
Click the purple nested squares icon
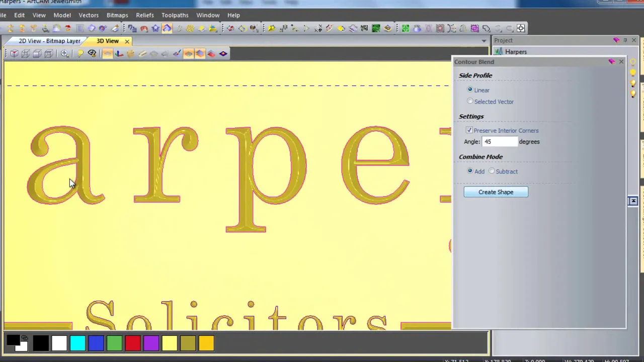[474, 28]
